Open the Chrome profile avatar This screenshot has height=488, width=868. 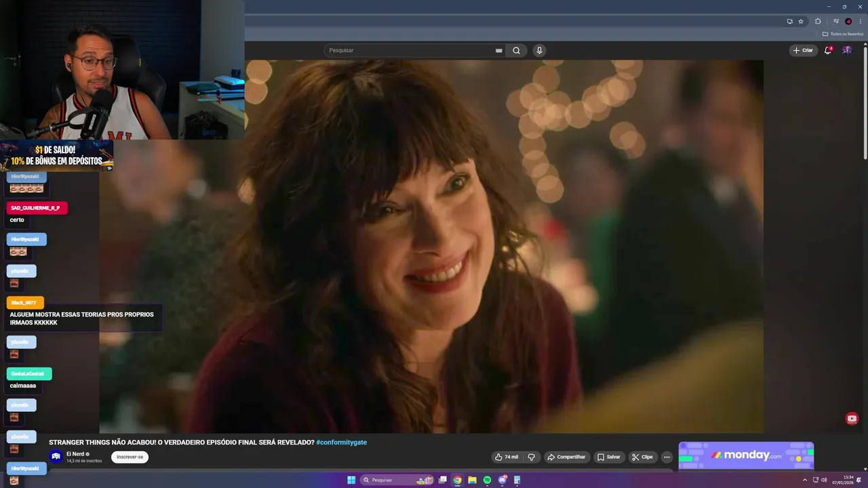point(848,21)
